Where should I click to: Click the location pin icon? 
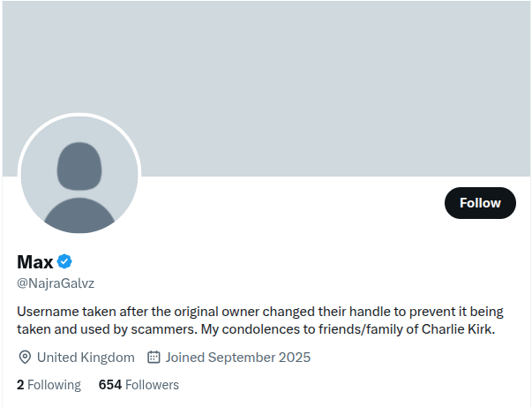(x=25, y=358)
